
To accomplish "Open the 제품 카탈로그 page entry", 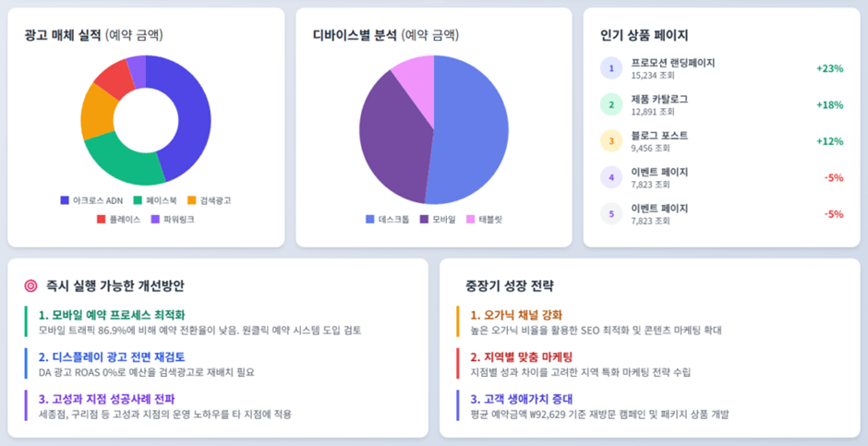I will [x=659, y=99].
